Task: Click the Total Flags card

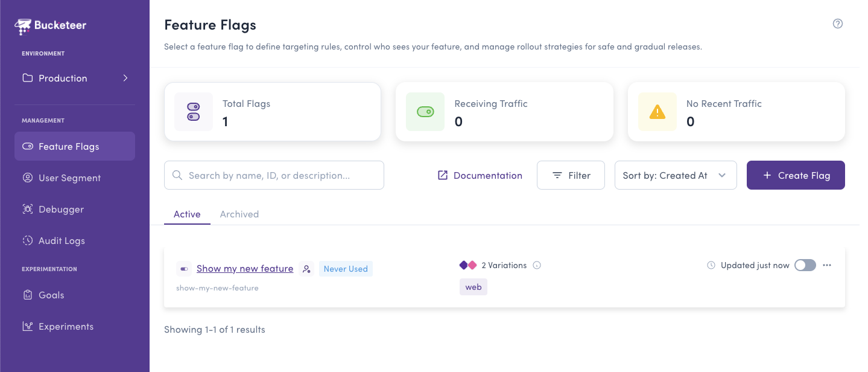Action: [x=273, y=112]
